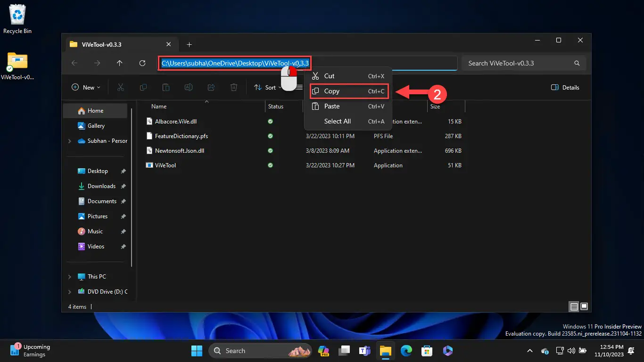
Task: Click Home in navigation pane
Action: [x=95, y=111]
